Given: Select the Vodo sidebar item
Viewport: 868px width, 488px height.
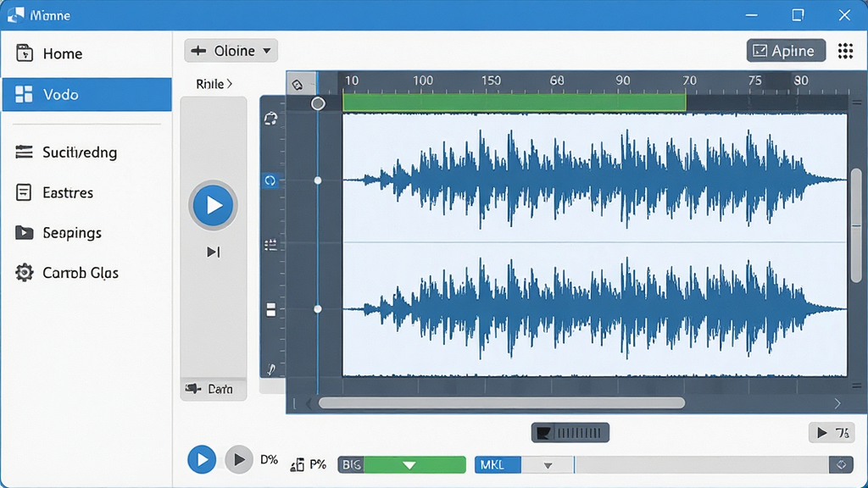Looking at the screenshot, I should [x=87, y=95].
